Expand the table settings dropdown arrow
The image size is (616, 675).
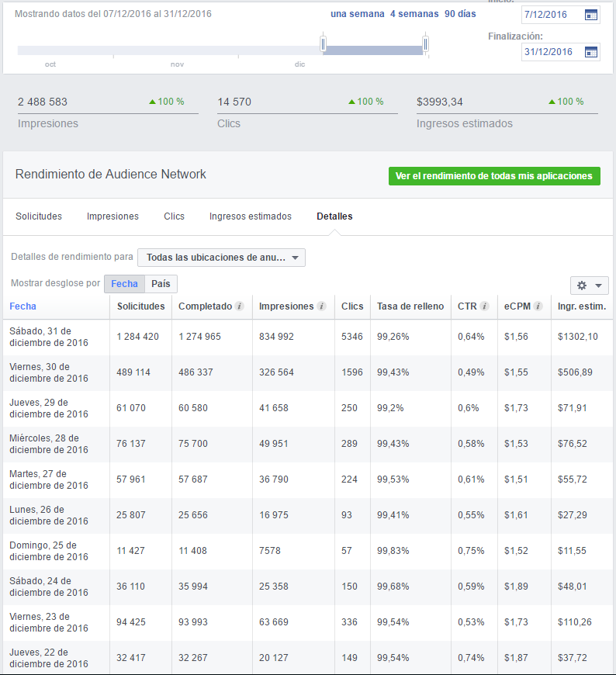coord(598,286)
